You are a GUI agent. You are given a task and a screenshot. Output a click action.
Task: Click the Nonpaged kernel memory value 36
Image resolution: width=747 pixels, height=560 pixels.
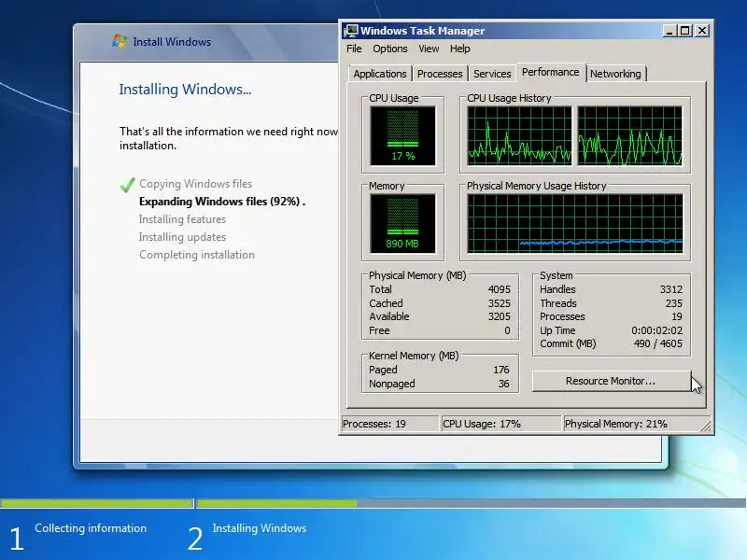pyautogui.click(x=504, y=384)
